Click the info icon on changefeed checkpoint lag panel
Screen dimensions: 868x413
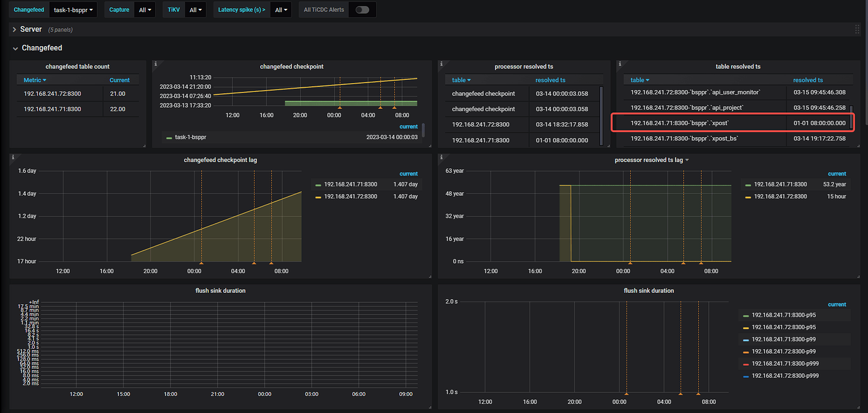pyautogui.click(x=13, y=157)
